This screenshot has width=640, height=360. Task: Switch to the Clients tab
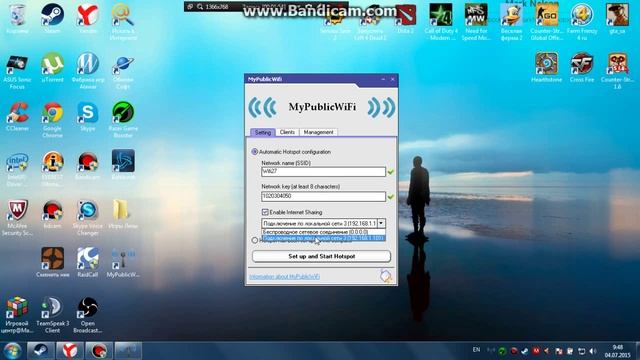pyautogui.click(x=287, y=132)
